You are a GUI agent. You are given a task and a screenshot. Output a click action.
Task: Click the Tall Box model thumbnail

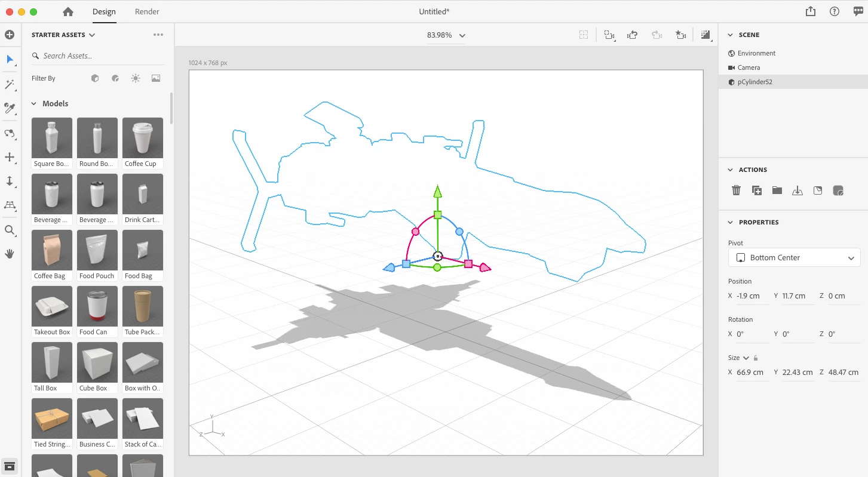pyautogui.click(x=52, y=362)
